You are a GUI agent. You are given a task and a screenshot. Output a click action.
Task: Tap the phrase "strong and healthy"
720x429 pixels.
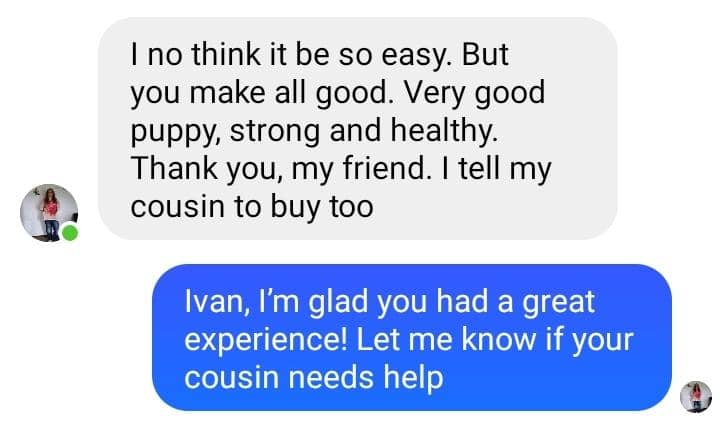tap(363, 131)
